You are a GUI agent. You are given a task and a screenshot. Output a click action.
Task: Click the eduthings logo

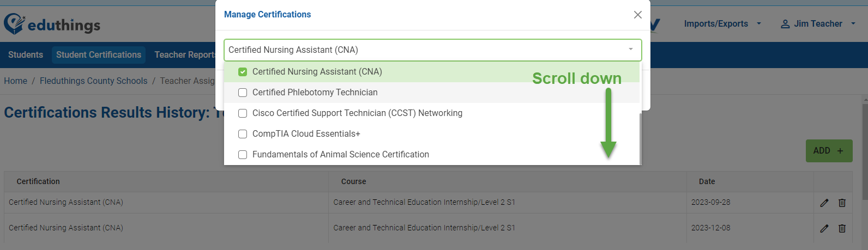52,24
